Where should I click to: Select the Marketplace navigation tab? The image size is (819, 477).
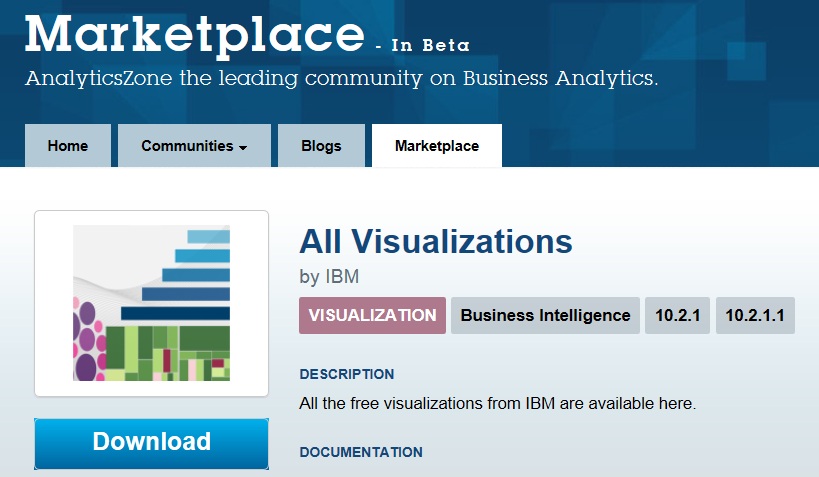point(436,146)
